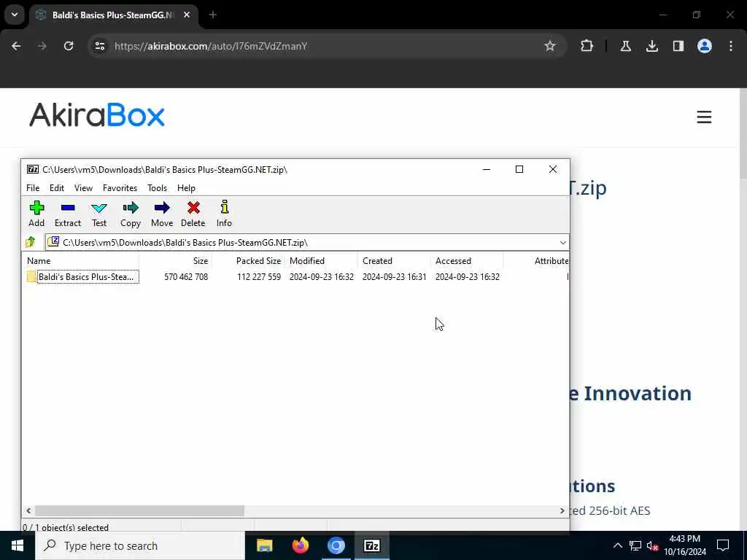This screenshot has width=747, height=560.
Task: Click the taskbar search box
Action: click(140, 545)
